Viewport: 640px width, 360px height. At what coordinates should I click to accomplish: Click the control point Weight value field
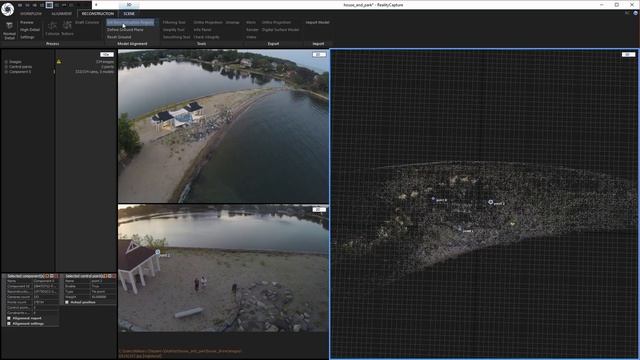pos(103,297)
